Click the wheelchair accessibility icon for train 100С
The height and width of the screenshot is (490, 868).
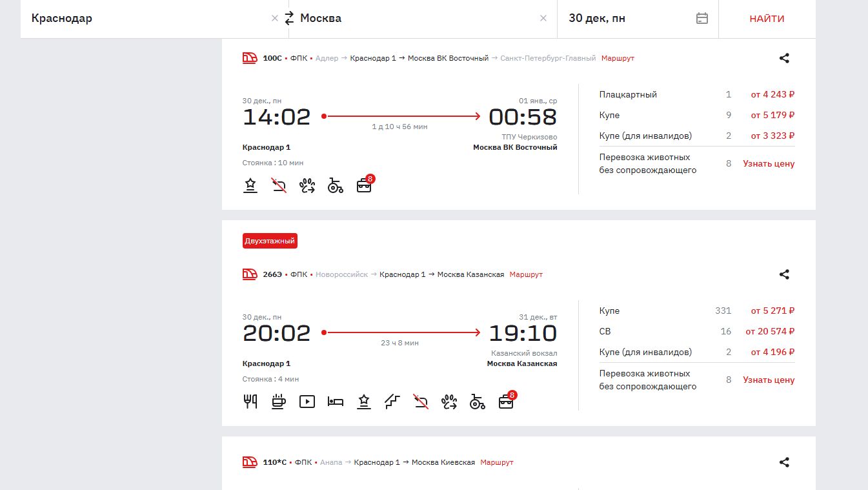(335, 186)
